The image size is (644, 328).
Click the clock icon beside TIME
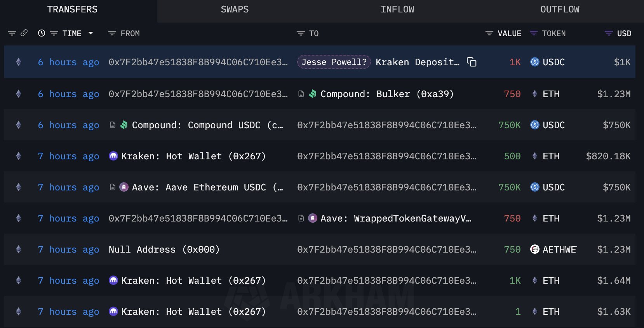[x=42, y=33]
